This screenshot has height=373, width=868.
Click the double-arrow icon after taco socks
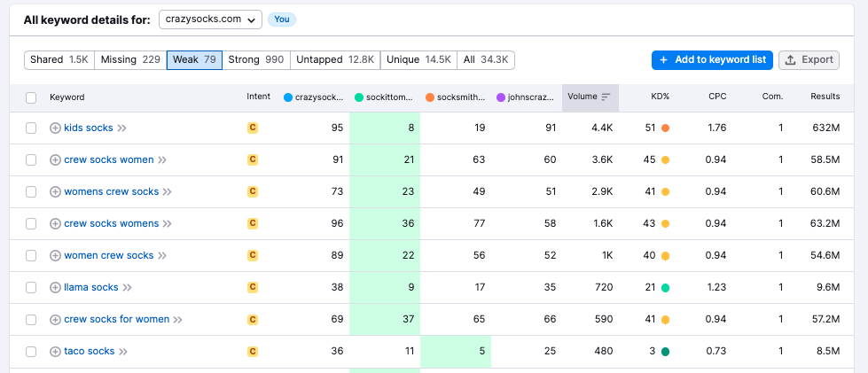(x=123, y=352)
